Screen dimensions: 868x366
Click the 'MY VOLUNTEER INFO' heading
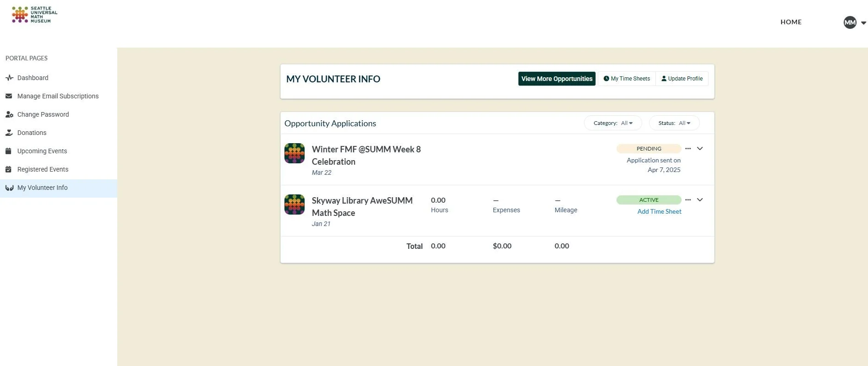pyautogui.click(x=333, y=79)
